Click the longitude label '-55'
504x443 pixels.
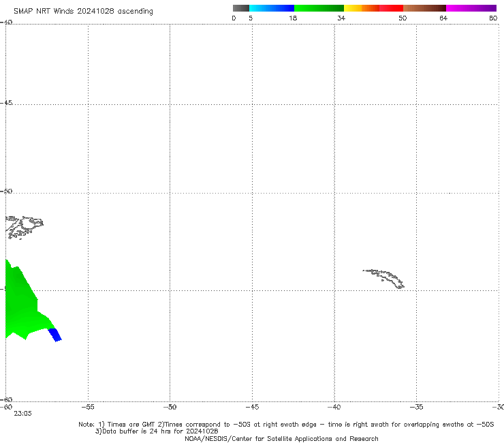(88, 407)
